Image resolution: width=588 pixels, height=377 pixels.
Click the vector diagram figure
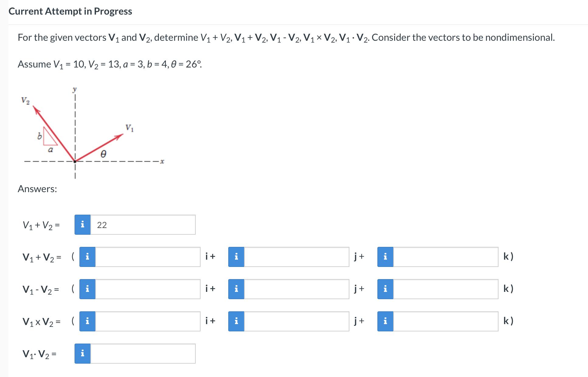pyautogui.click(x=91, y=131)
